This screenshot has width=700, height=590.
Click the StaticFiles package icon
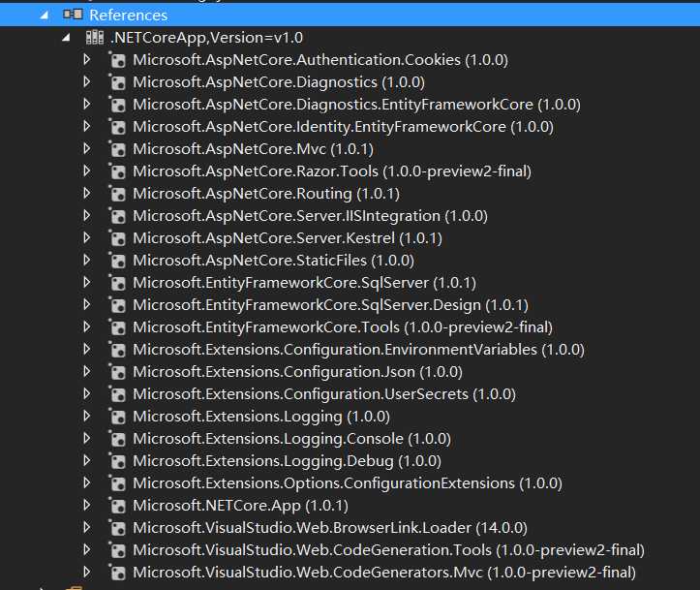118,261
